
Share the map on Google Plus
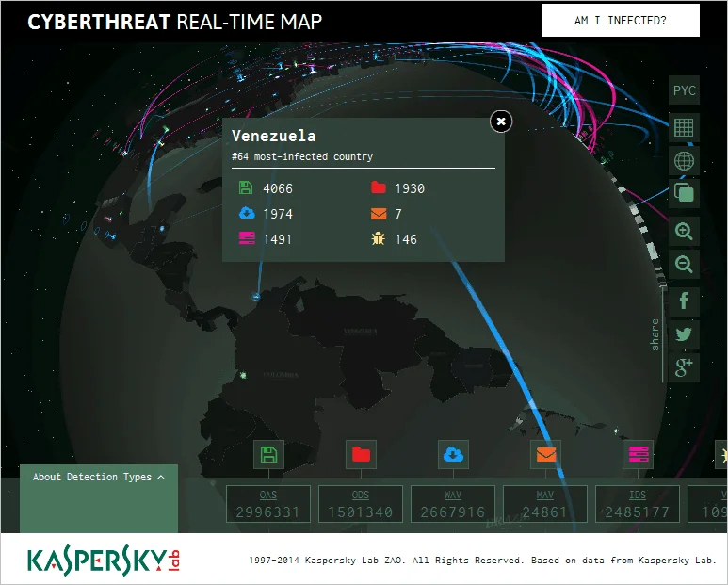[x=684, y=368]
